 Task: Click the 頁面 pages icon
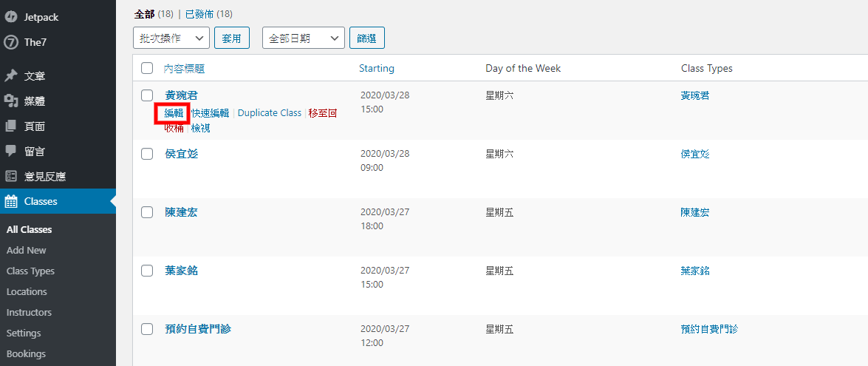(10, 126)
